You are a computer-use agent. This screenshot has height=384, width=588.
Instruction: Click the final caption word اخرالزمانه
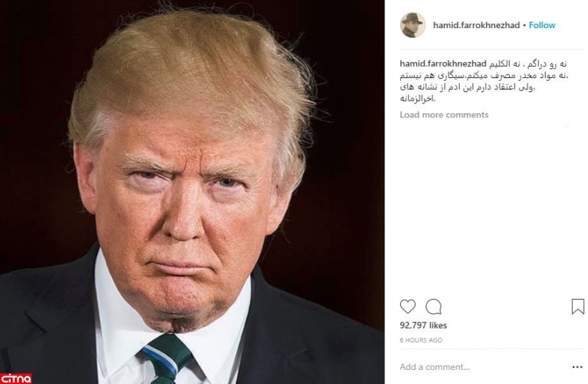pyautogui.click(x=418, y=99)
